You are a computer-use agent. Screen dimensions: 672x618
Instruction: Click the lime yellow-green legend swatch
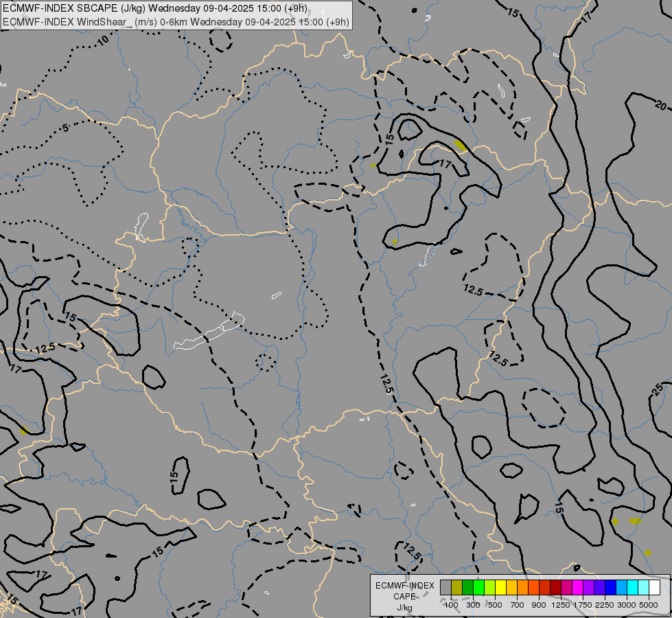490,587
